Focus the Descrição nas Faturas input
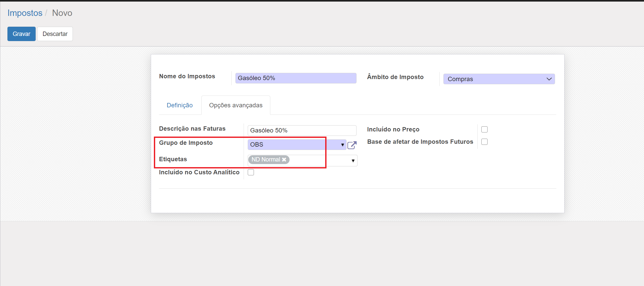The width and height of the screenshot is (644, 286). click(302, 130)
